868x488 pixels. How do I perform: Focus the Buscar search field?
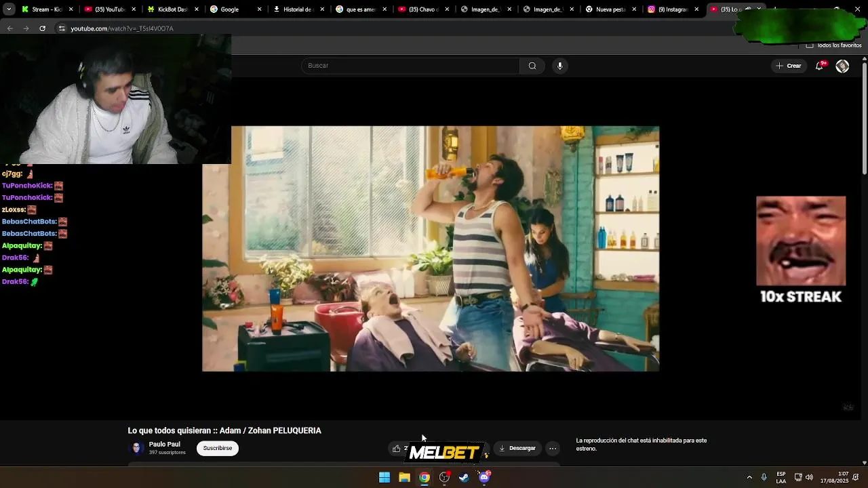point(410,66)
